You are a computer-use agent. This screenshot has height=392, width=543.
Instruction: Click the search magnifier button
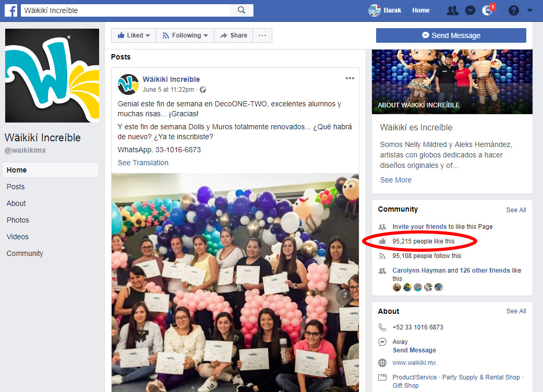tap(242, 10)
